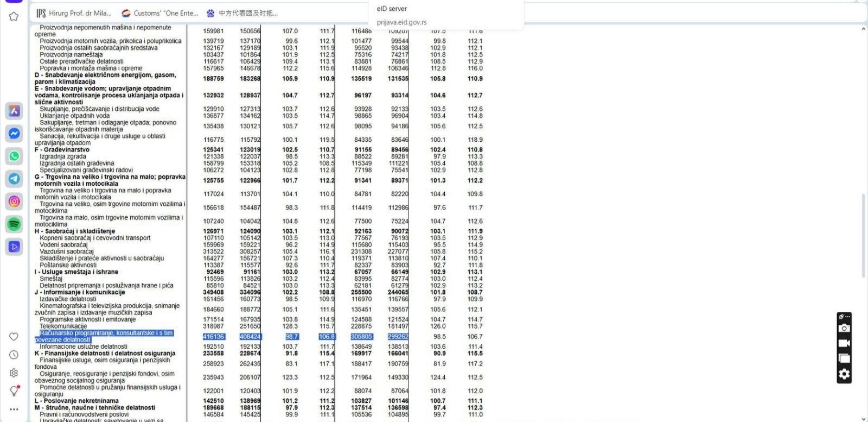The width and height of the screenshot is (868, 422).
Task: Open WhatsApp in the sidebar
Action: [x=14, y=156]
